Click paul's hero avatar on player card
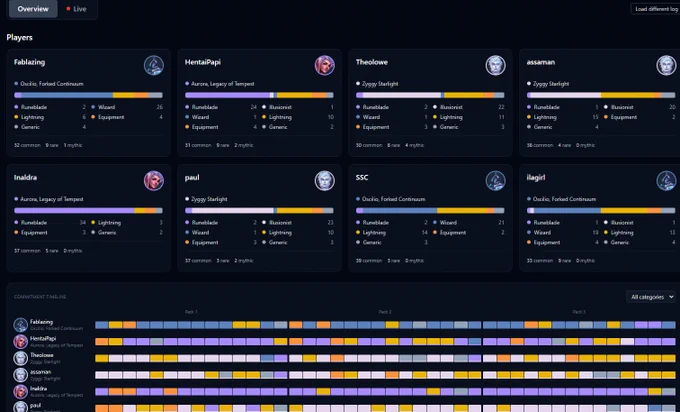Image resolution: width=680 pixels, height=412 pixels. coord(325,181)
